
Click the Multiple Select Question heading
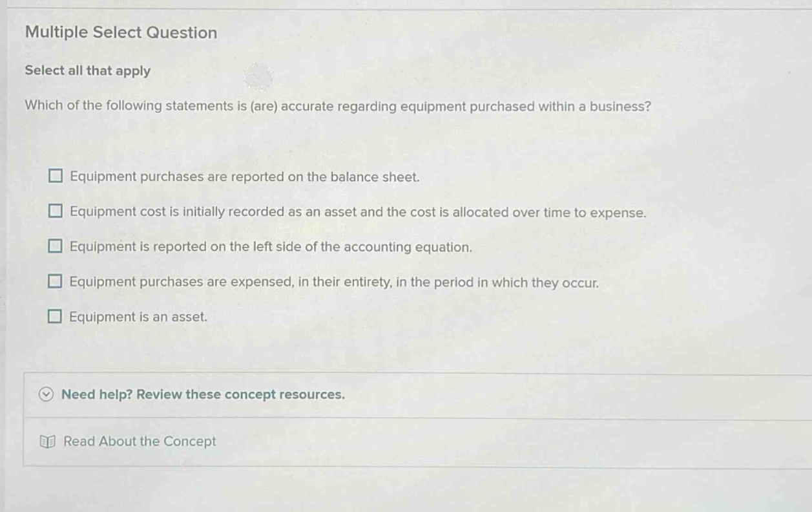pyautogui.click(x=120, y=32)
